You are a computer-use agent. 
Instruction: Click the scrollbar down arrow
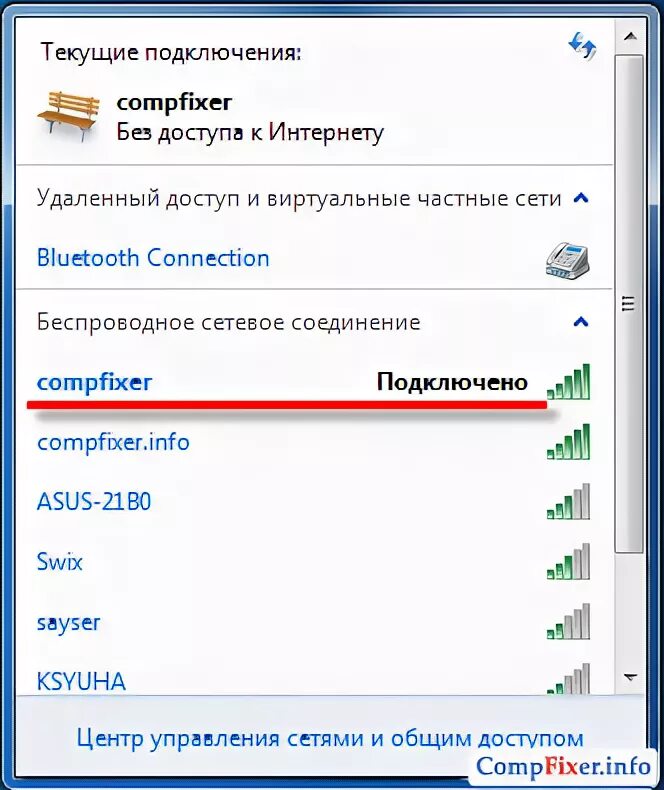coord(630,677)
